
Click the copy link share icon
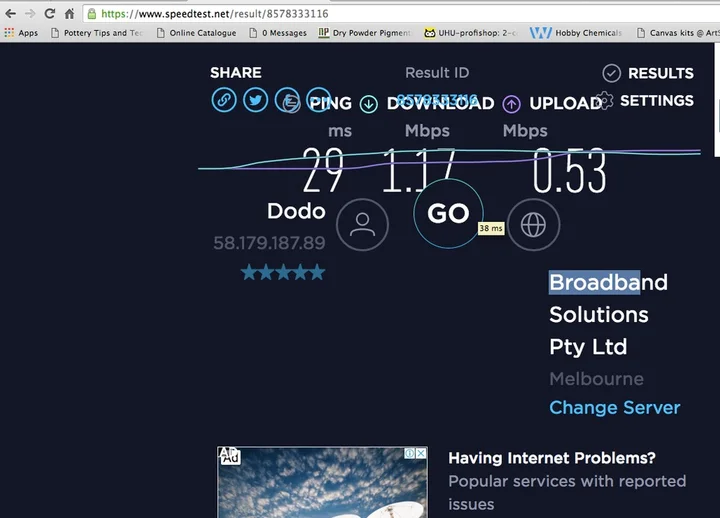(x=223, y=100)
